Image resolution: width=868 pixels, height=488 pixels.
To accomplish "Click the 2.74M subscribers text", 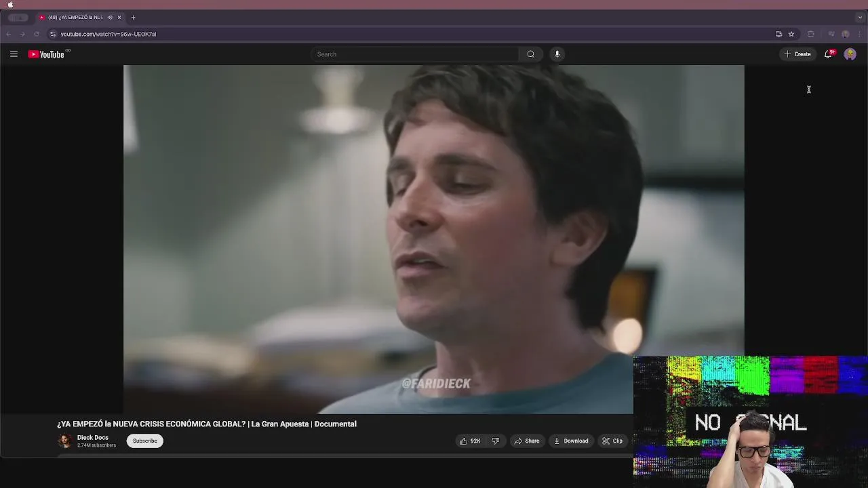I will click(x=96, y=445).
